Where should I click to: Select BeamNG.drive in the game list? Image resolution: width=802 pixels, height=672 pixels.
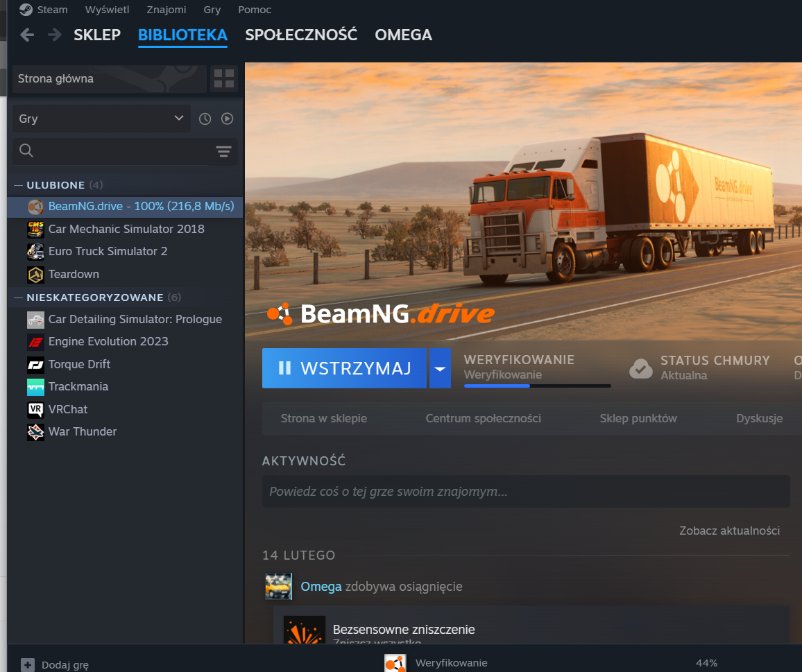click(x=126, y=207)
